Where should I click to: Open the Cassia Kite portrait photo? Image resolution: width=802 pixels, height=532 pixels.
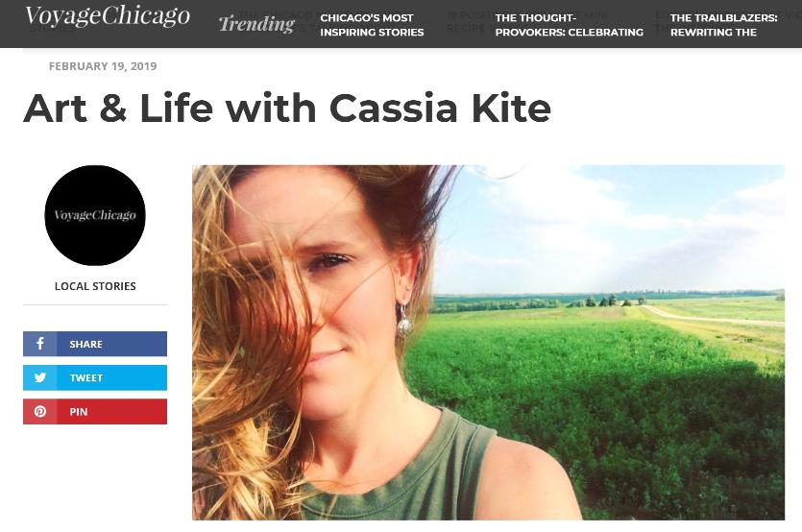point(489,342)
